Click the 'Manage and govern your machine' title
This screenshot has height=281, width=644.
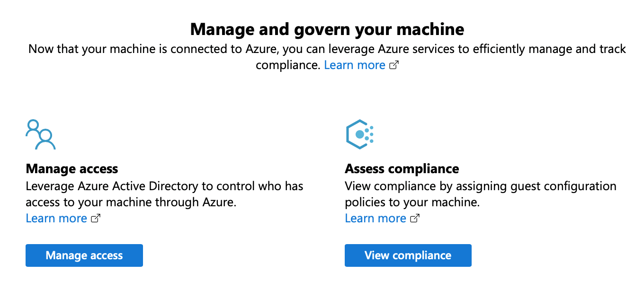[x=327, y=29]
